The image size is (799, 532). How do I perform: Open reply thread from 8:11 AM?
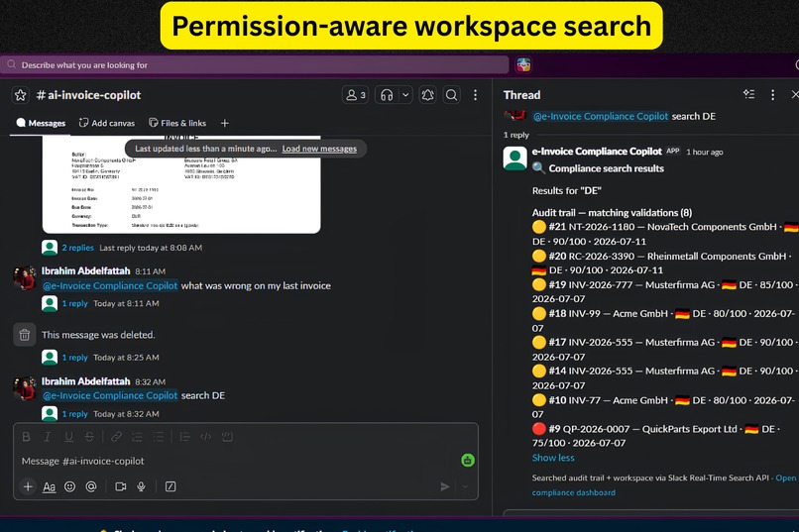tap(75, 303)
